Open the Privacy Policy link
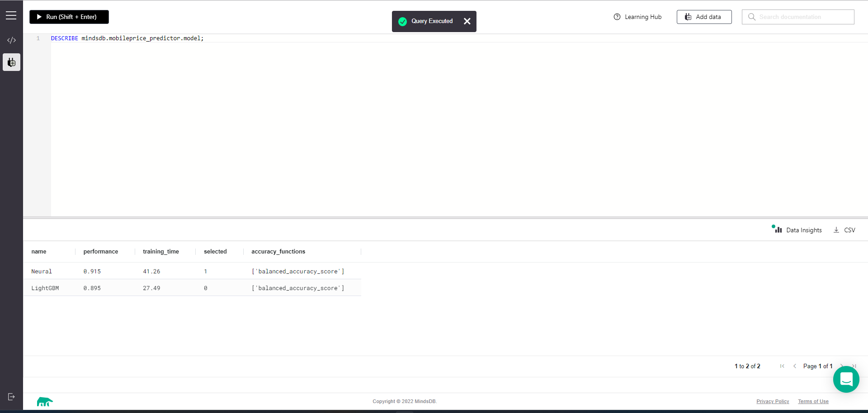This screenshot has width=868, height=413. (x=773, y=401)
